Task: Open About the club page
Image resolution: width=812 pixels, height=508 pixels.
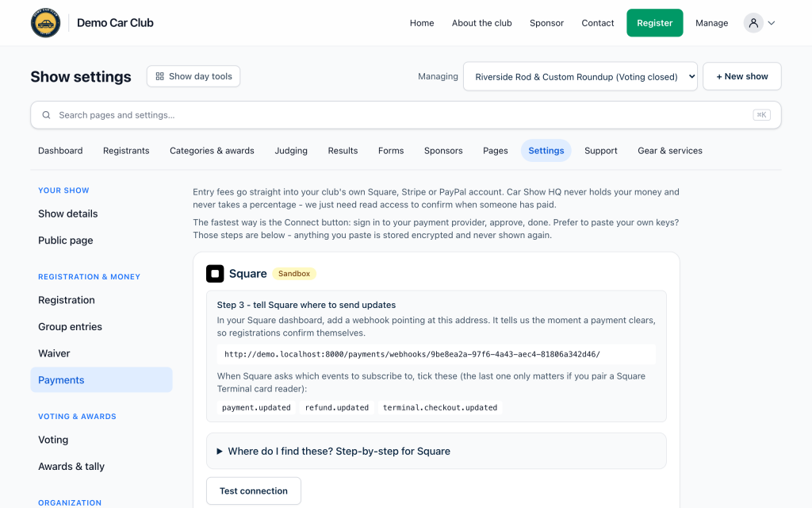Action: 481,23
